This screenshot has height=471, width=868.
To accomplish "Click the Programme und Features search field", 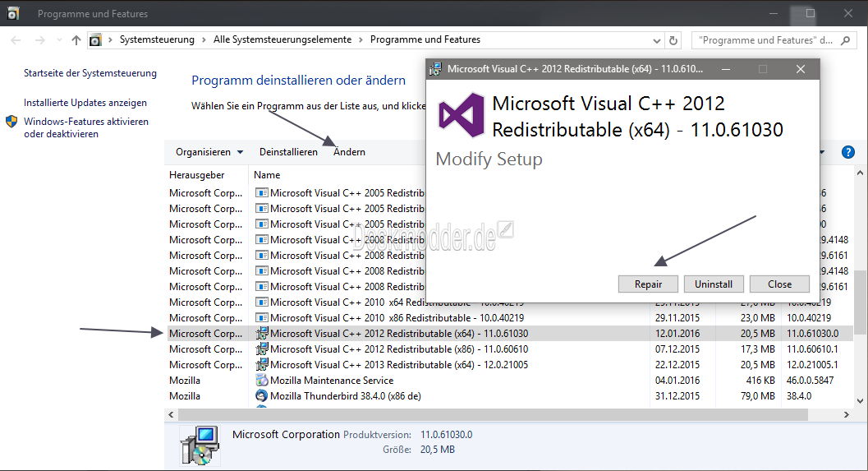I will [x=767, y=40].
